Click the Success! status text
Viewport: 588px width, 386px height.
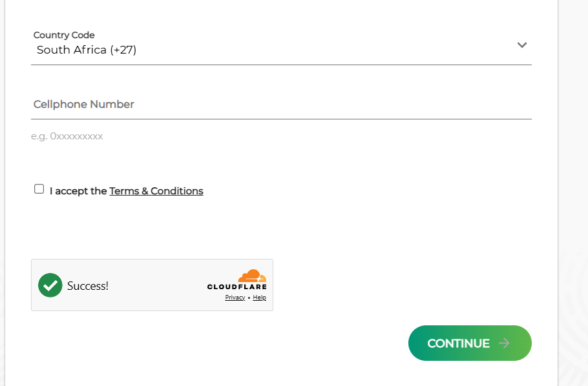[x=88, y=286]
